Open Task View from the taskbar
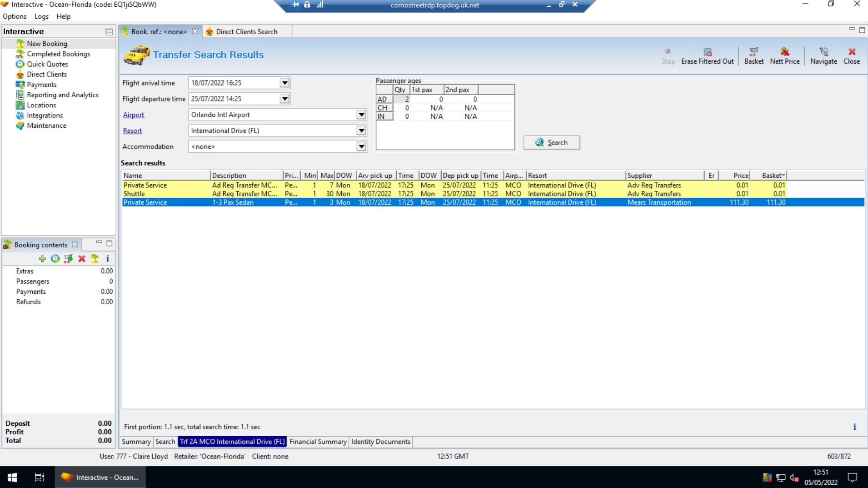 point(40,477)
